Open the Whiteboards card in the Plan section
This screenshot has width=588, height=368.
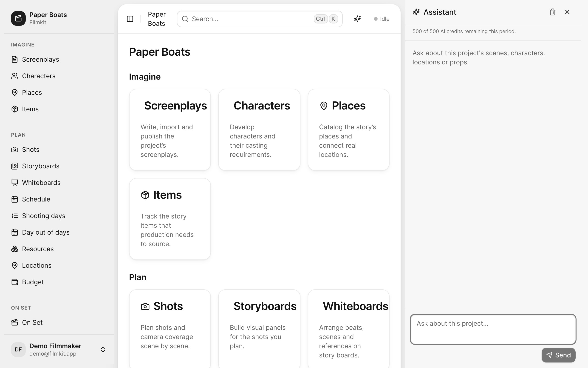point(348,329)
